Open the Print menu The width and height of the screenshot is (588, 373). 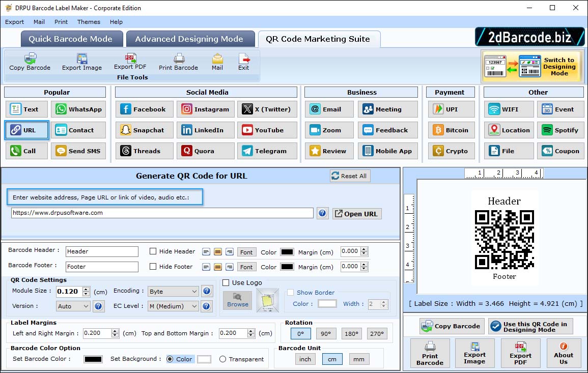click(x=61, y=22)
